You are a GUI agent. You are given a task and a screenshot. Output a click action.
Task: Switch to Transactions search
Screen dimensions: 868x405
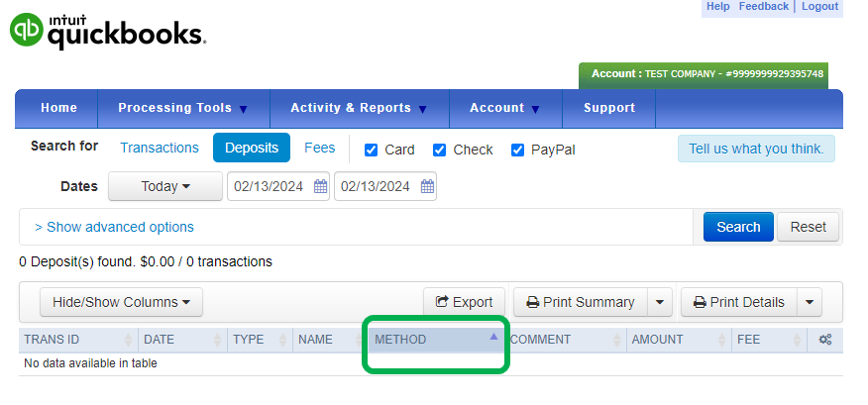160,148
